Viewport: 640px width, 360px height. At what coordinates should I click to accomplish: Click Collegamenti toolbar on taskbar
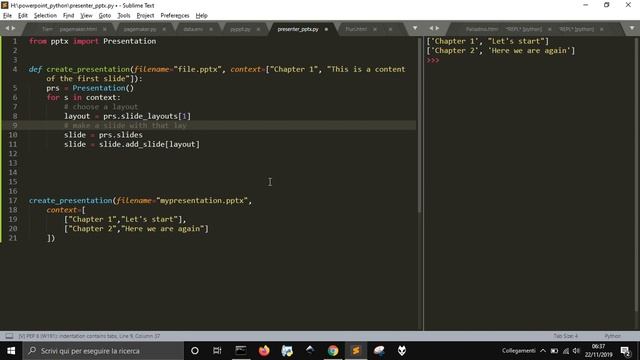(x=518, y=351)
